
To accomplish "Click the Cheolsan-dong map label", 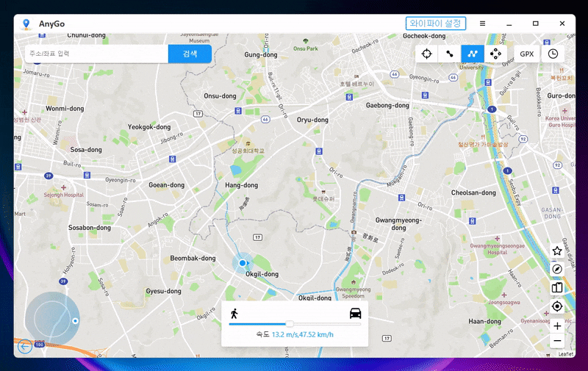I will pos(473,192).
